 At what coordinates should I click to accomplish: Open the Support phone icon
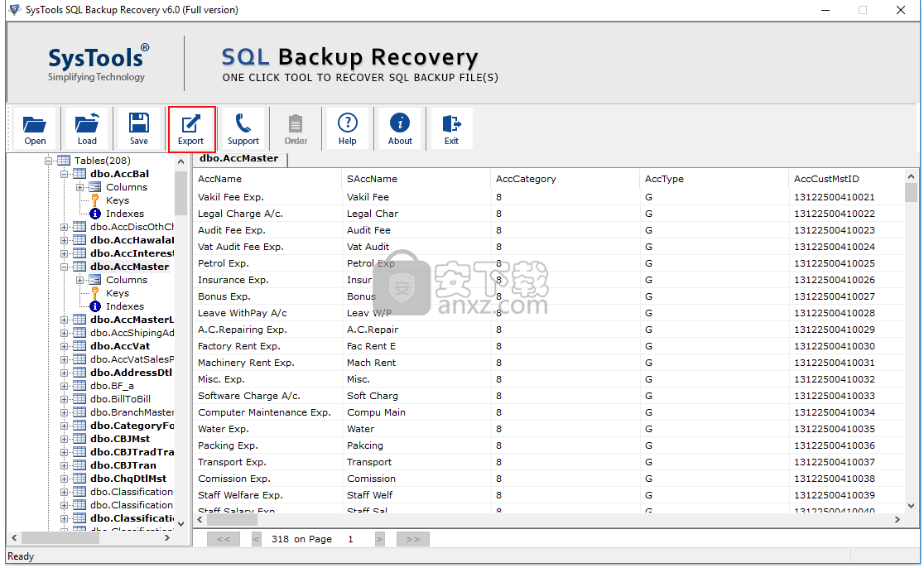point(243,129)
